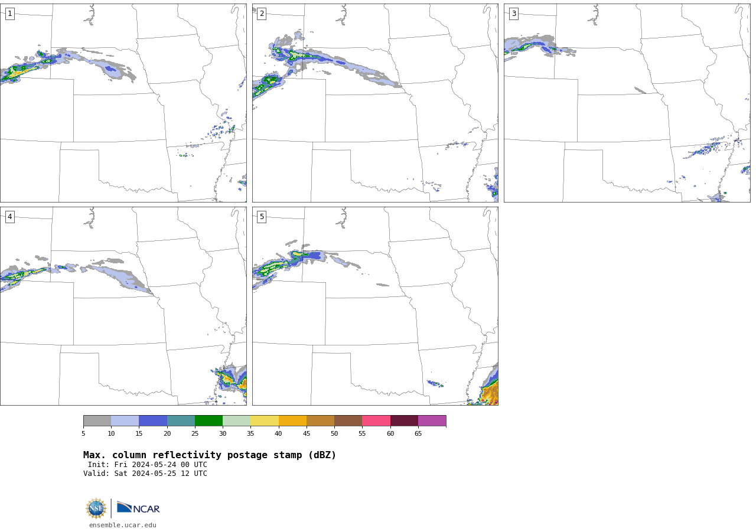
Task: Click the maroon 60-65 dBZ swatch
Action: [x=404, y=420]
